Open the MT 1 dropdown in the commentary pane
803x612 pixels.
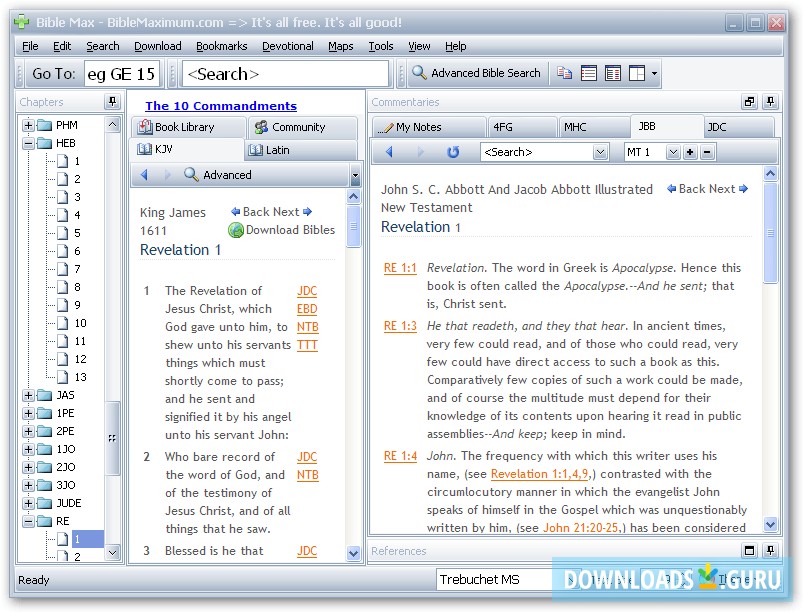(x=673, y=152)
